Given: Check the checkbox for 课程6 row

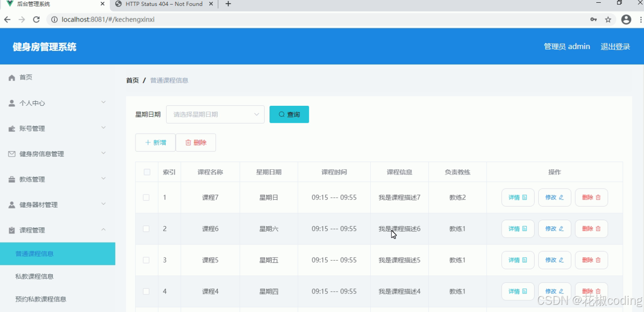Looking at the screenshot, I should click(146, 229).
